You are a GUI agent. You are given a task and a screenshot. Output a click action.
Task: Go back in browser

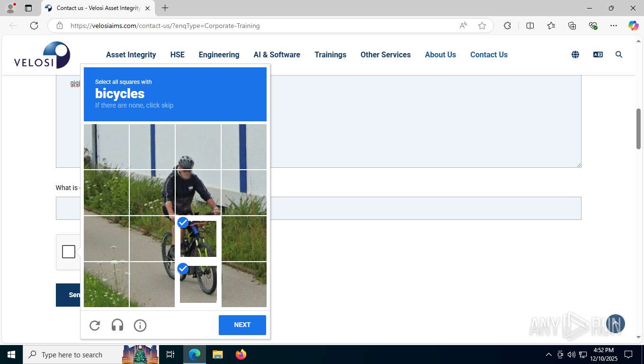[13, 26]
